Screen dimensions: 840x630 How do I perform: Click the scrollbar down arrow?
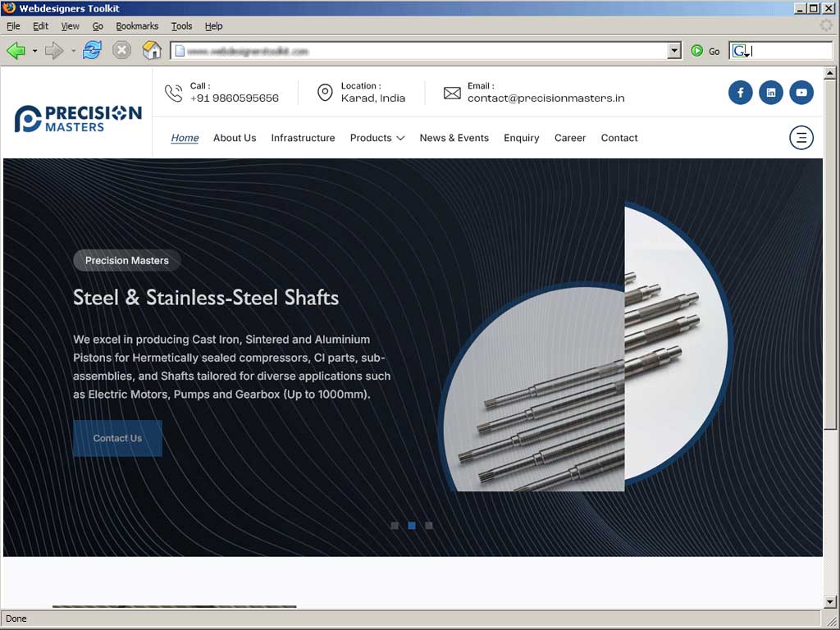pos(830,601)
